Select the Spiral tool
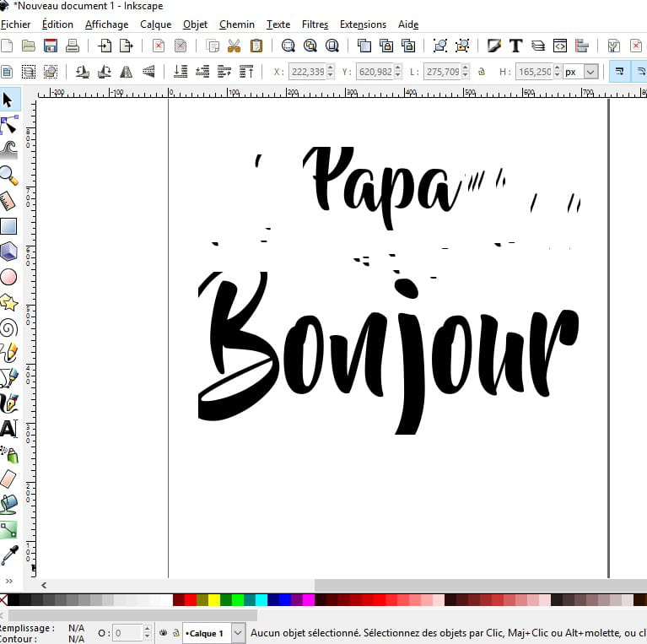Image resolution: width=647 pixels, height=644 pixels. (x=8, y=328)
